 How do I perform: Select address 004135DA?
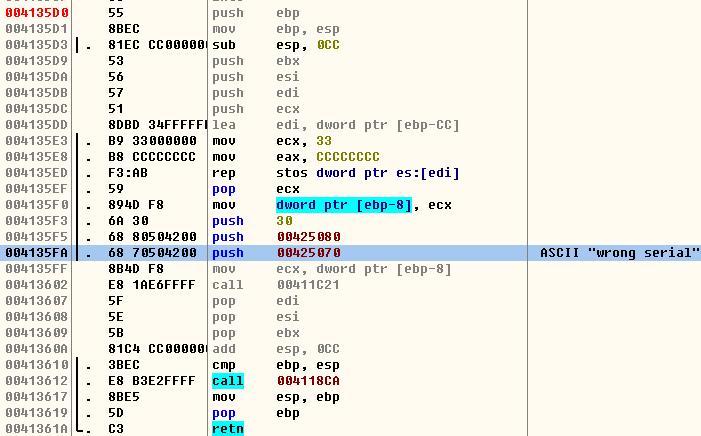point(37,77)
